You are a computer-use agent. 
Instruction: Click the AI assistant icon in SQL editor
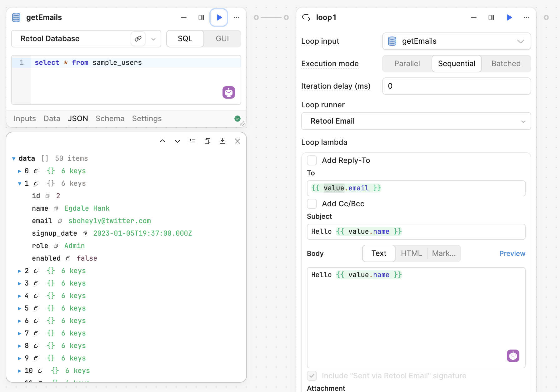[228, 92]
